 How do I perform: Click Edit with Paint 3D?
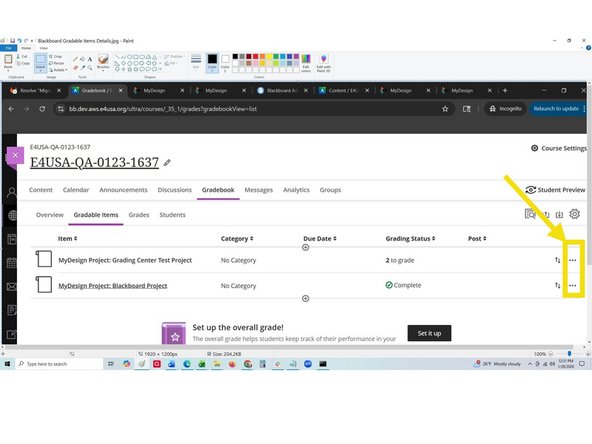tap(324, 63)
